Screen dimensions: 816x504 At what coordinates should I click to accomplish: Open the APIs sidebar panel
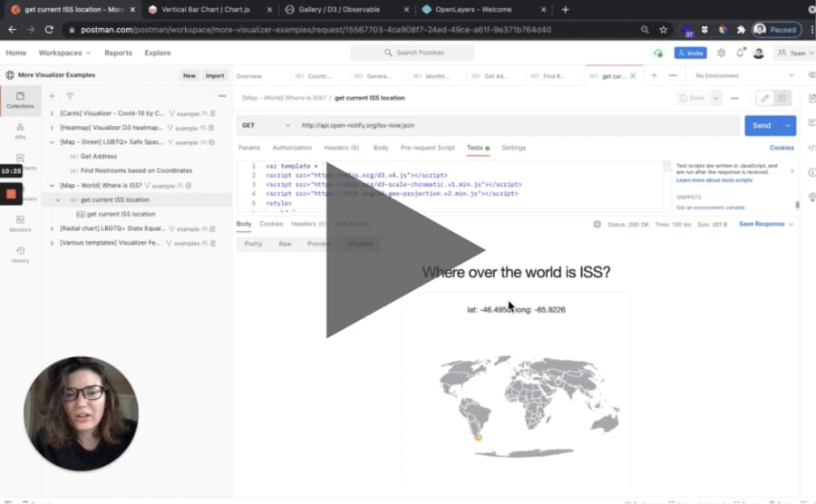point(20,131)
